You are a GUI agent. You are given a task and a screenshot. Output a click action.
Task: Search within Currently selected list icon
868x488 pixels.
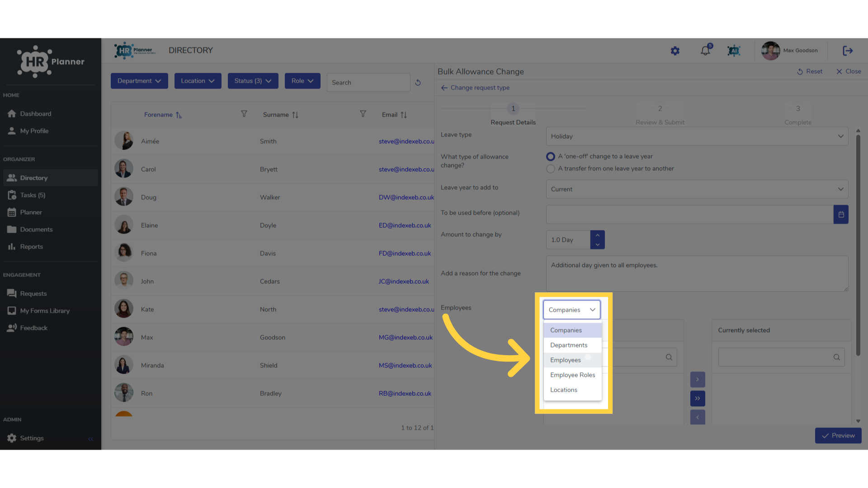point(837,357)
